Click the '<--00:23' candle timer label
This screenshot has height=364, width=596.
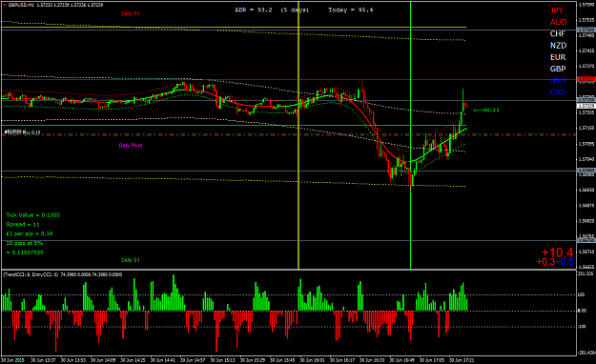[x=486, y=110]
